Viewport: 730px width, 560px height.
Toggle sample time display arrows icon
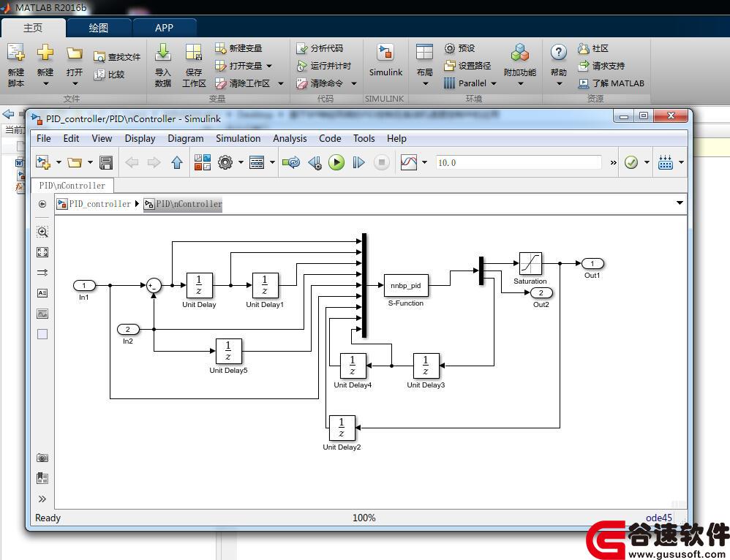click(42, 273)
